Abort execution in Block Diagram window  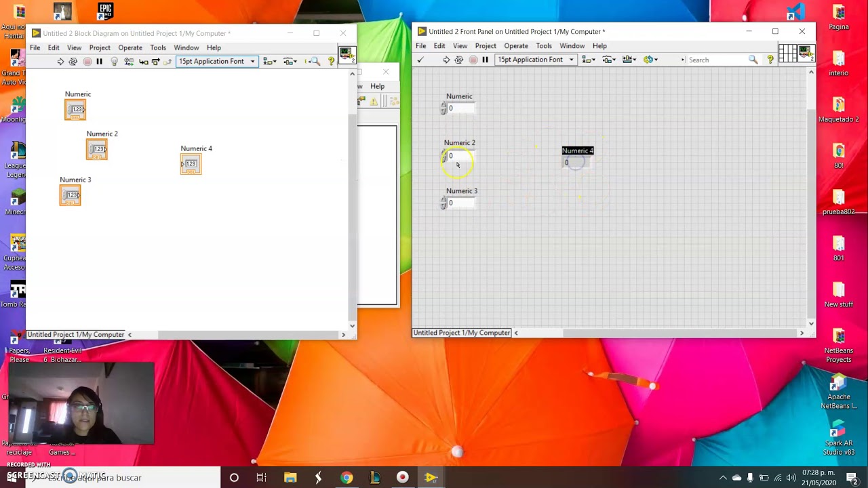[87, 62]
